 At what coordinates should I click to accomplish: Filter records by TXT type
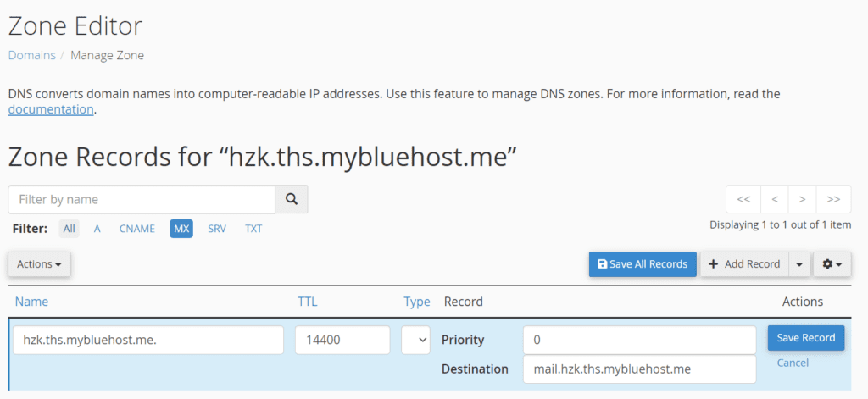(x=253, y=229)
